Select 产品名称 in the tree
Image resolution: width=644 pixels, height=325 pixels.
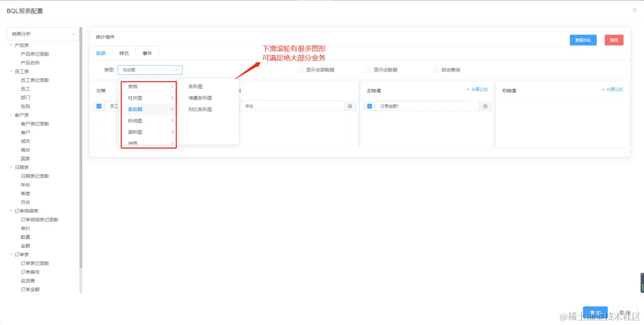pyautogui.click(x=30, y=63)
